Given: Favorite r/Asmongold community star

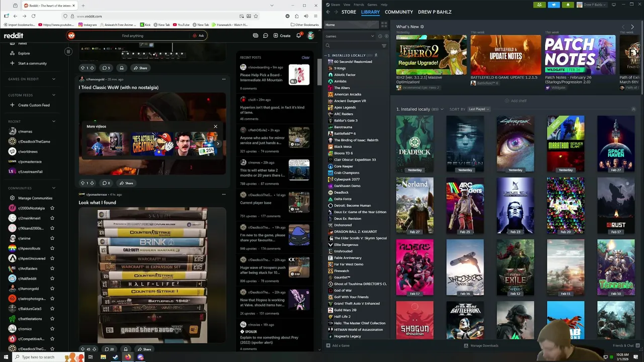Looking at the screenshot, I should tap(52, 289).
